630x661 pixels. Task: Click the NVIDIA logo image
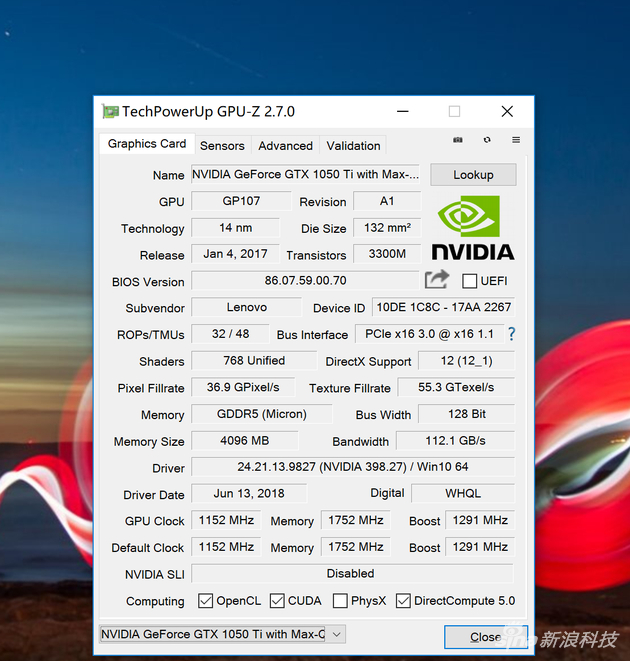[473, 228]
